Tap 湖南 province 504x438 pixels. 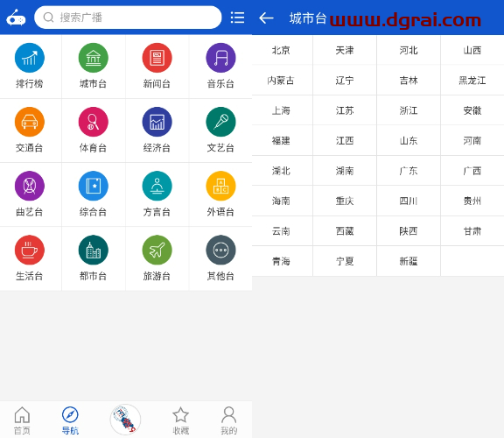click(345, 171)
